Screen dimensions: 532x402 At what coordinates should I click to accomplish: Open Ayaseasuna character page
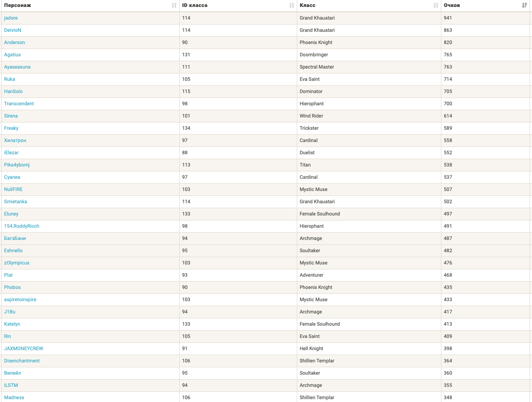point(17,67)
